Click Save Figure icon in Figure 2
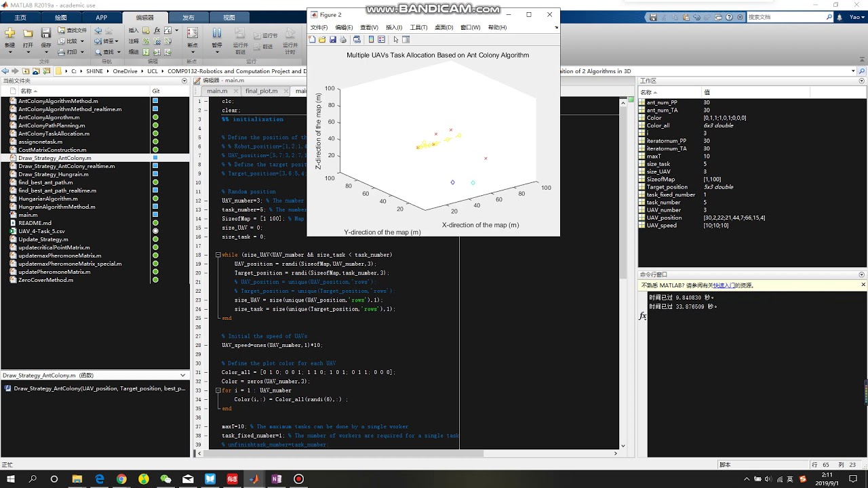The width and height of the screenshot is (868, 488). point(333,39)
